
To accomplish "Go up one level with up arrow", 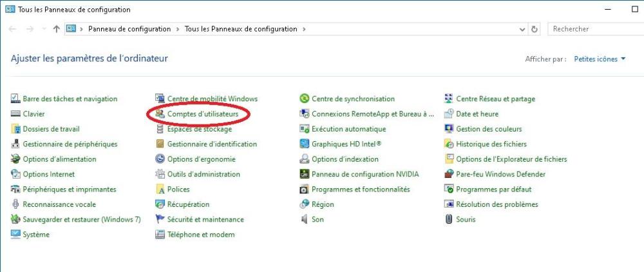I will [x=57, y=29].
